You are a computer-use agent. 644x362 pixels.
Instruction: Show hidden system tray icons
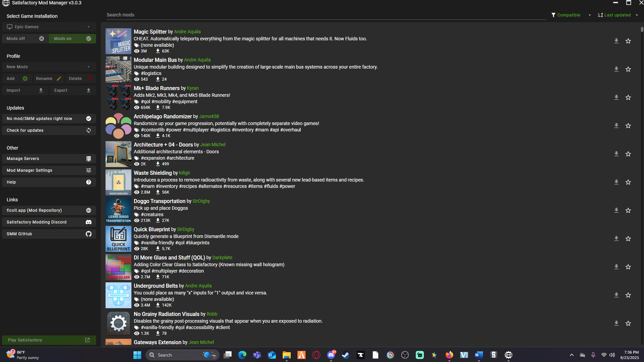571,355
